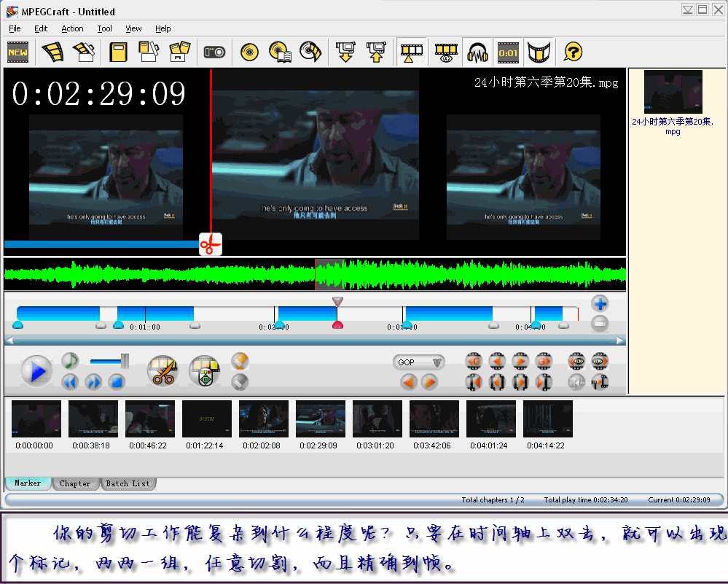Click the two-books save toolbar icon
This screenshot has height=584, width=728.
[180, 52]
